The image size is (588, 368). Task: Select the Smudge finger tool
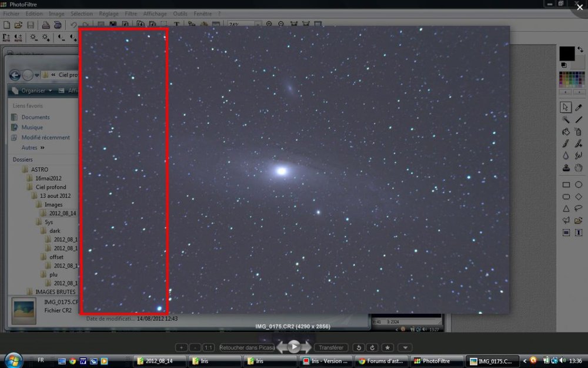point(579,155)
